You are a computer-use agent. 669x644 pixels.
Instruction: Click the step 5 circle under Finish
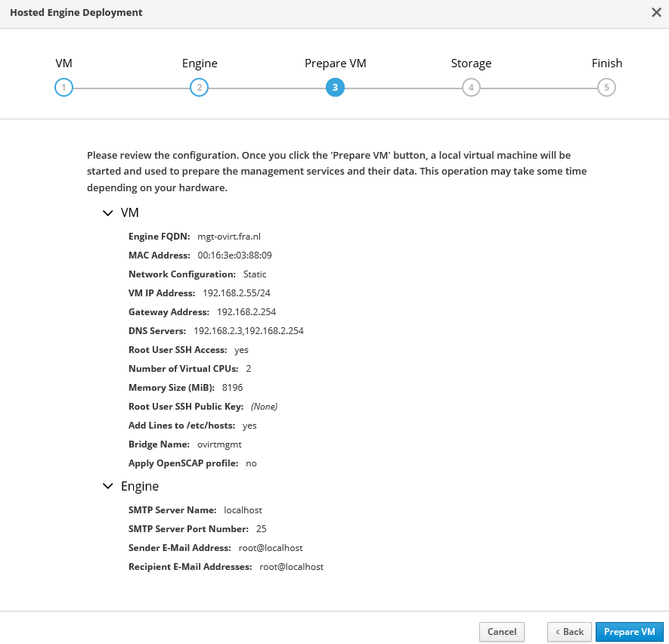[x=606, y=88]
